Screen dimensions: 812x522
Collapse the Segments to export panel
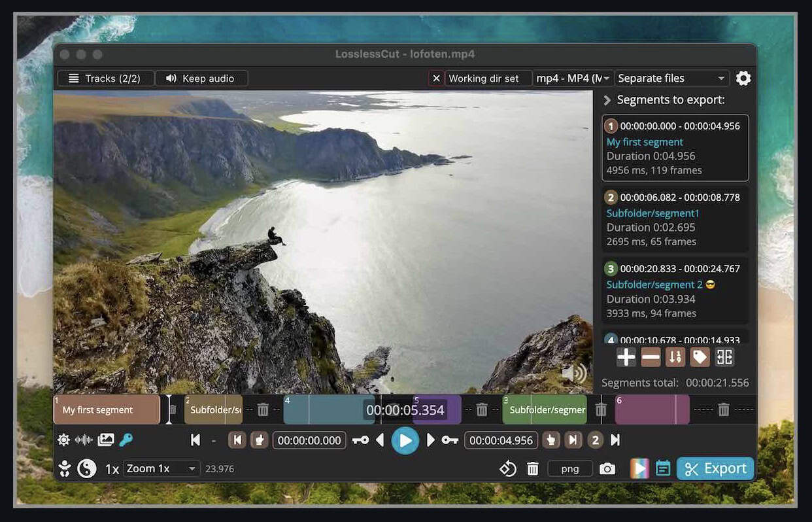pyautogui.click(x=607, y=100)
